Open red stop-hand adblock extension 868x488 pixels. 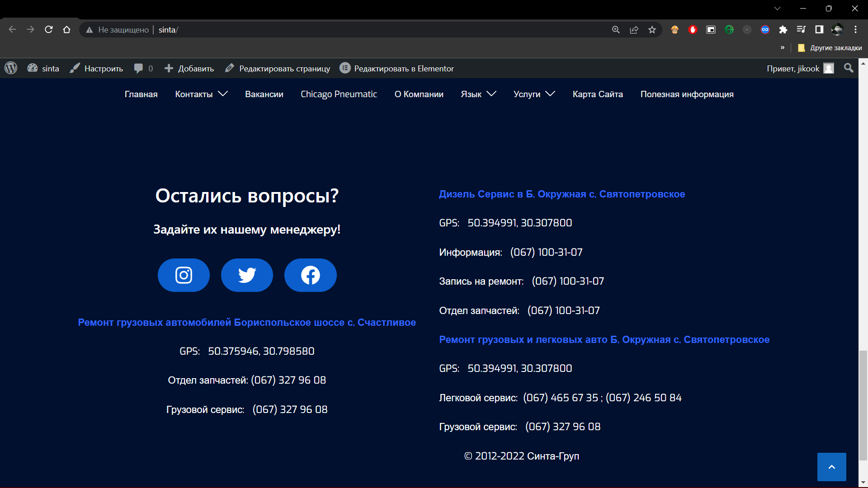click(x=693, y=30)
